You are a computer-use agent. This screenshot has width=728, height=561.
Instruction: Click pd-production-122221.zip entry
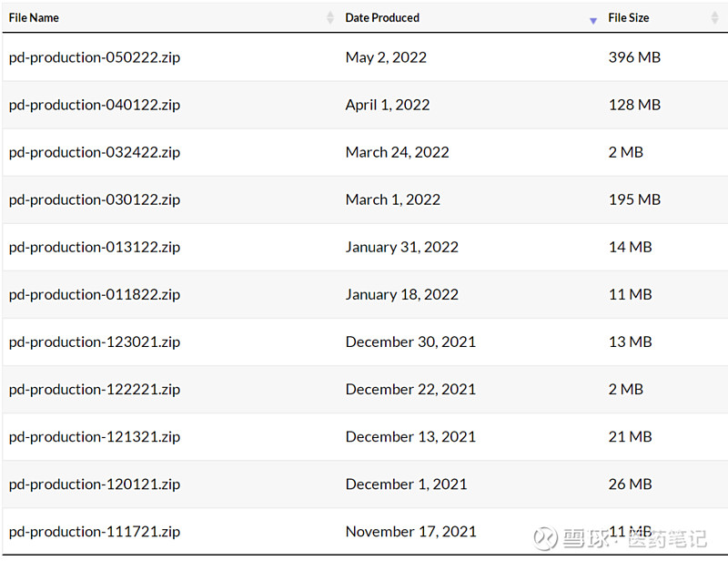coord(95,389)
